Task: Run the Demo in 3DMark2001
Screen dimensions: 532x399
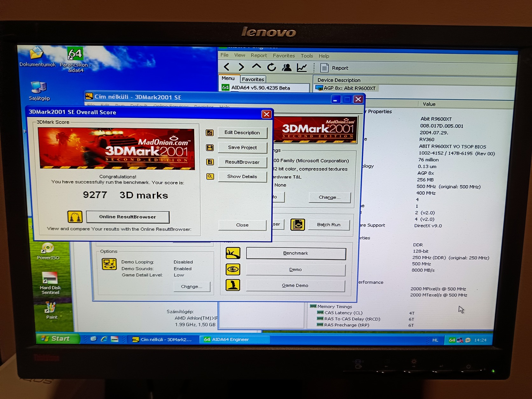Action: tap(296, 269)
